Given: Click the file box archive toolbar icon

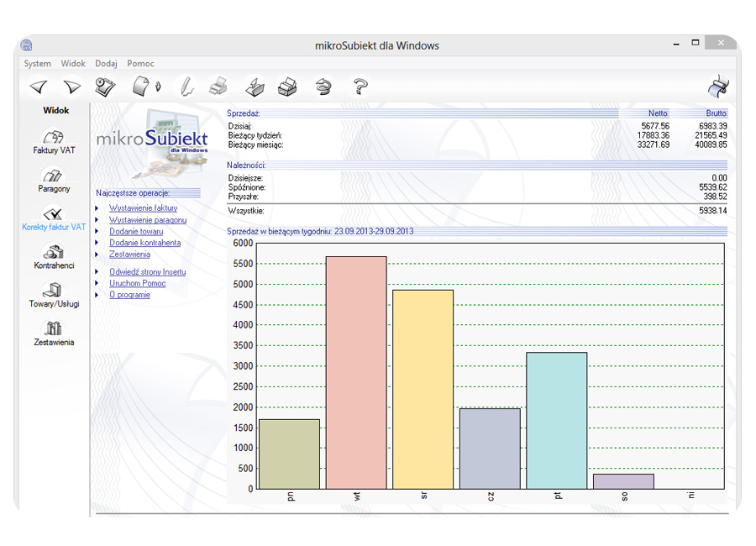Looking at the screenshot, I should (x=288, y=87).
